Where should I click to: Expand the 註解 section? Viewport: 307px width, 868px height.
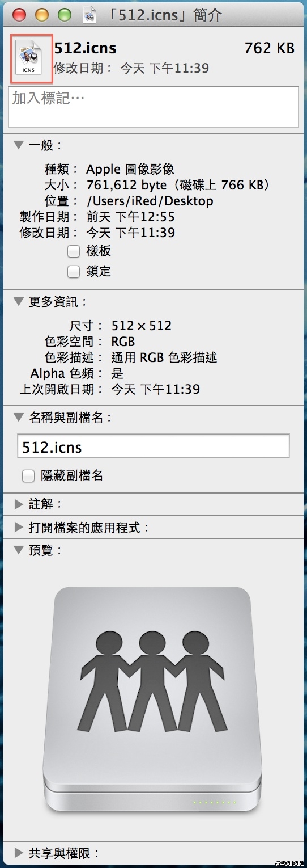19,504
